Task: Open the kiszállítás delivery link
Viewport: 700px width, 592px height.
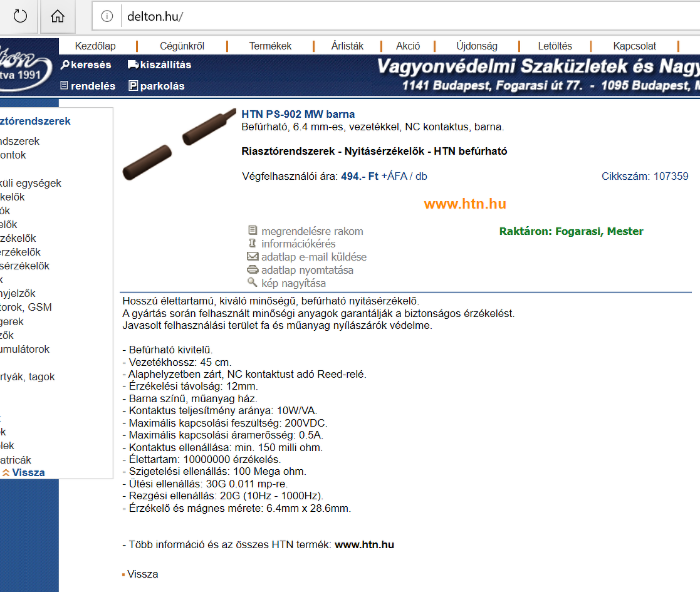Action: pos(165,65)
